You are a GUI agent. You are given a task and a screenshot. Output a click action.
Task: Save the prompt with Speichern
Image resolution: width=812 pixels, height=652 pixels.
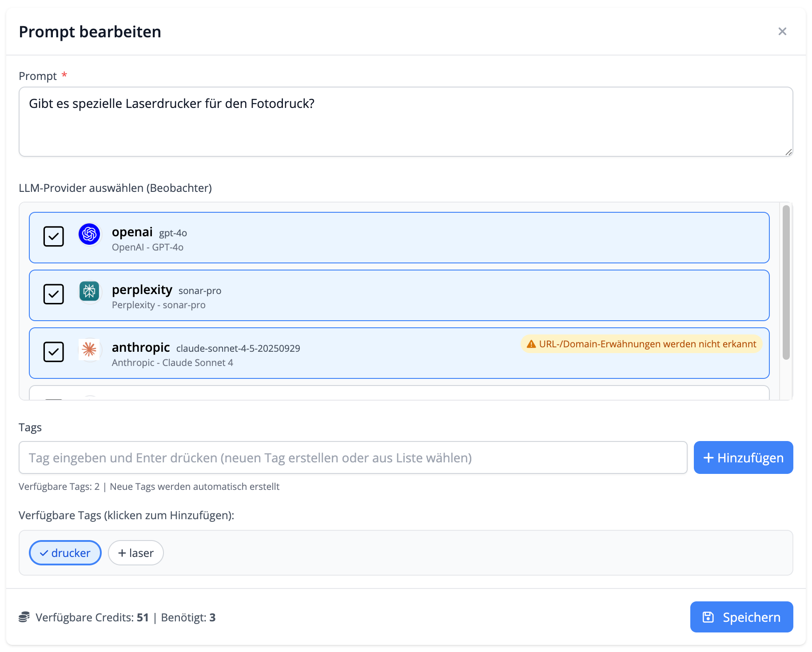[741, 617]
